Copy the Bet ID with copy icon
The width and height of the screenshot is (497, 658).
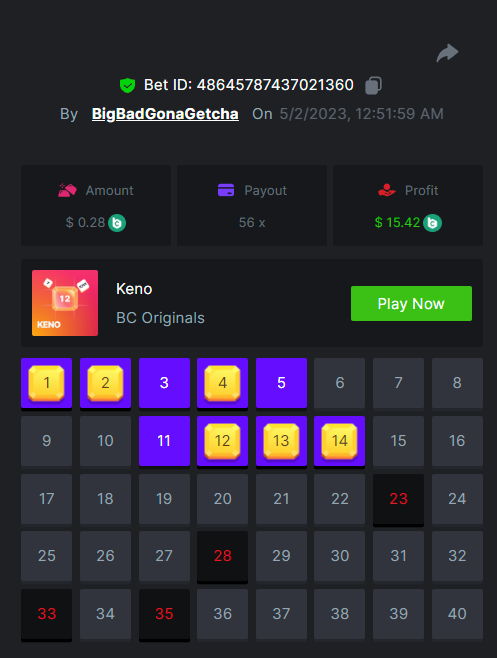pyautogui.click(x=373, y=85)
